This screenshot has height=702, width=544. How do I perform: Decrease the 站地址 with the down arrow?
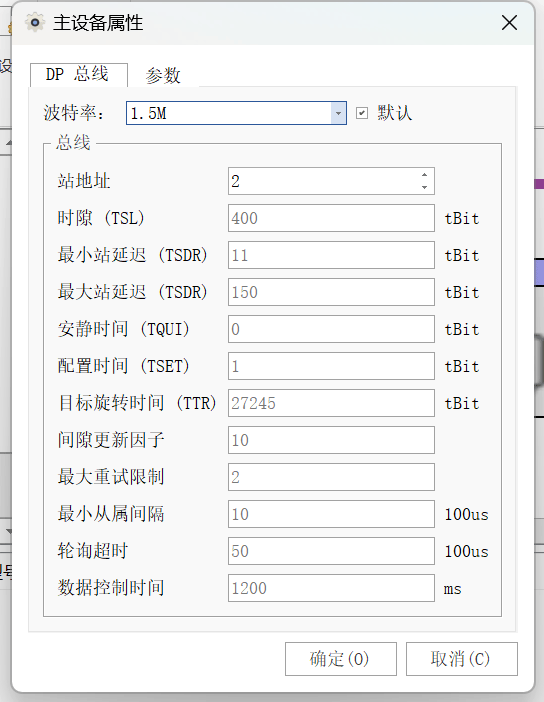pyautogui.click(x=424, y=188)
